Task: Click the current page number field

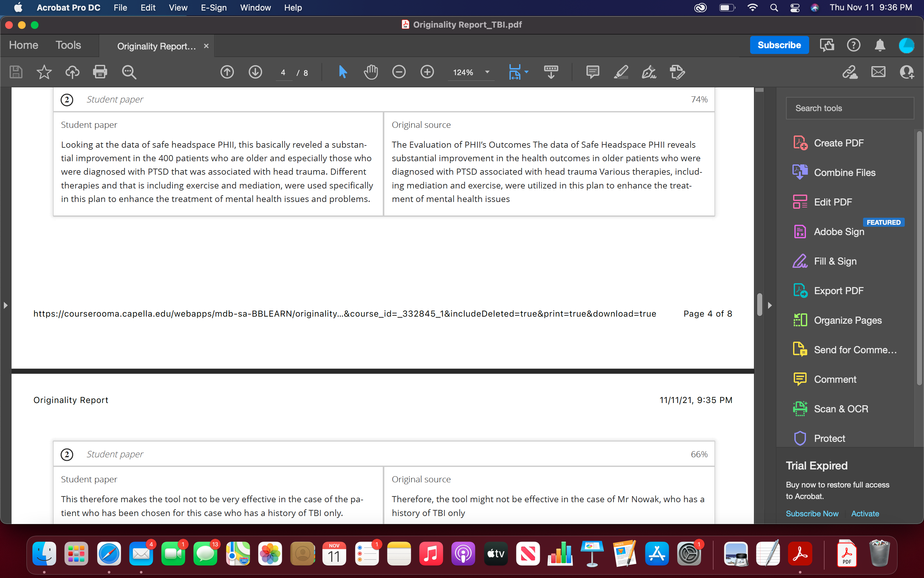Action: 283,73
